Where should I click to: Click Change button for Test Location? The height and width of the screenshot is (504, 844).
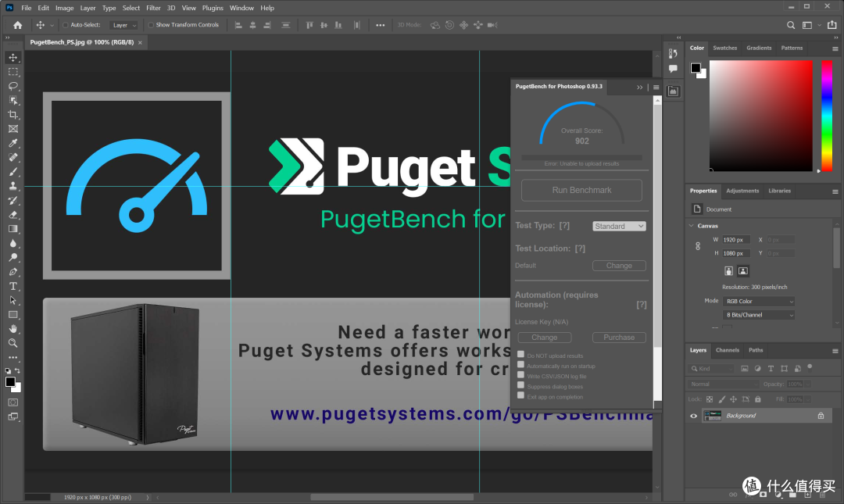point(619,266)
